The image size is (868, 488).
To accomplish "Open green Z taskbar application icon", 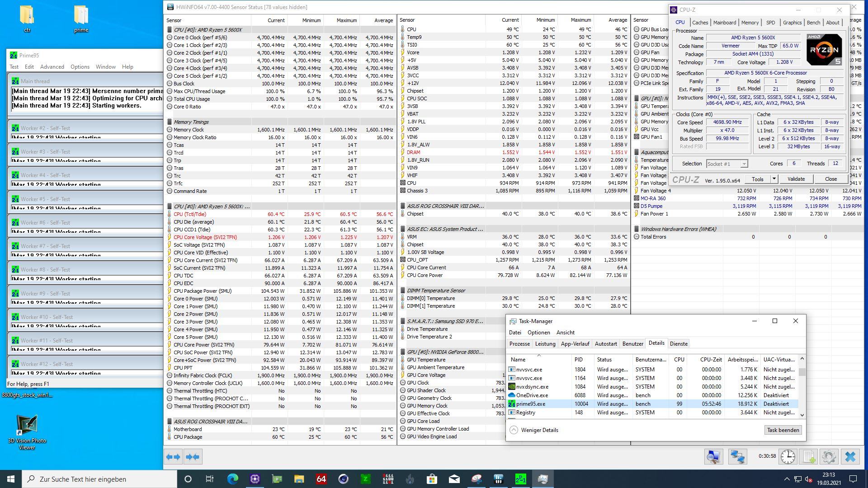I will coord(365,479).
